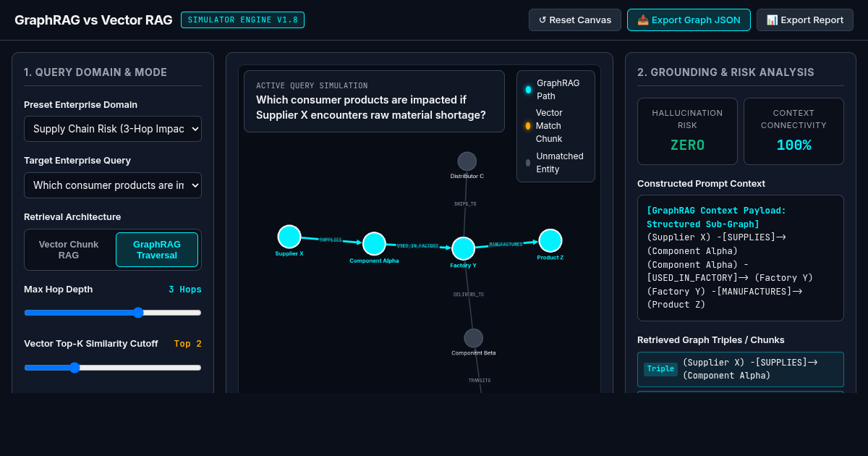Switch to Vector Chunk RAG mode

69,250
